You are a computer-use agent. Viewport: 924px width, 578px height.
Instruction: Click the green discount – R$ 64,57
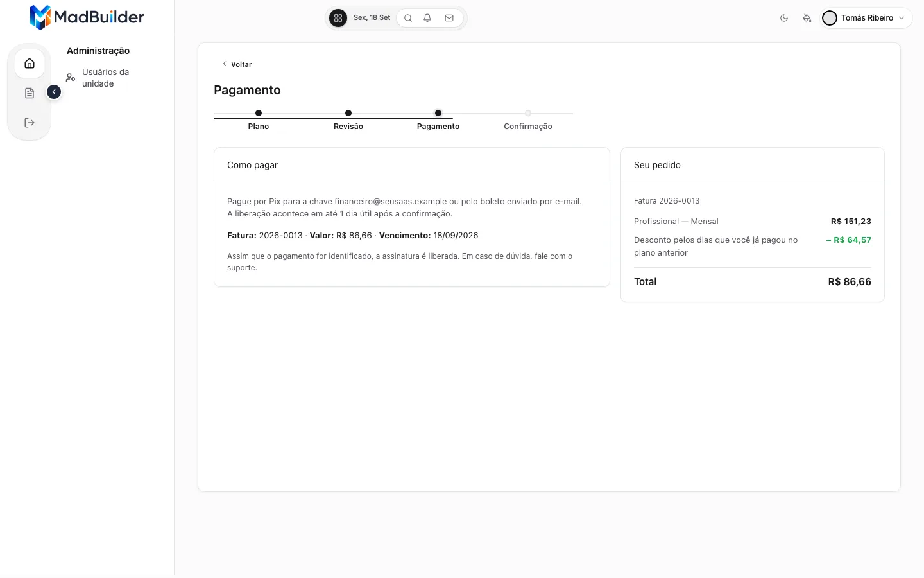coord(849,240)
